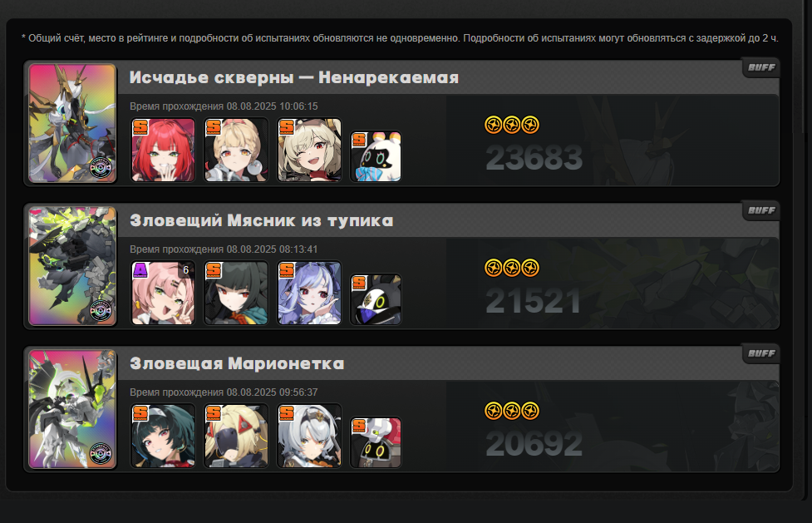The image size is (812, 523).
Task: Select the masked blonde agent portrait
Action: pyautogui.click(x=236, y=436)
